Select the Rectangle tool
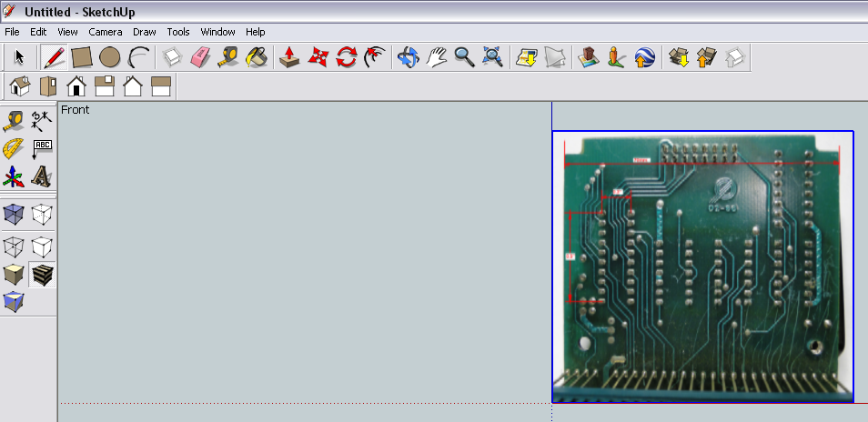 [82, 57]
